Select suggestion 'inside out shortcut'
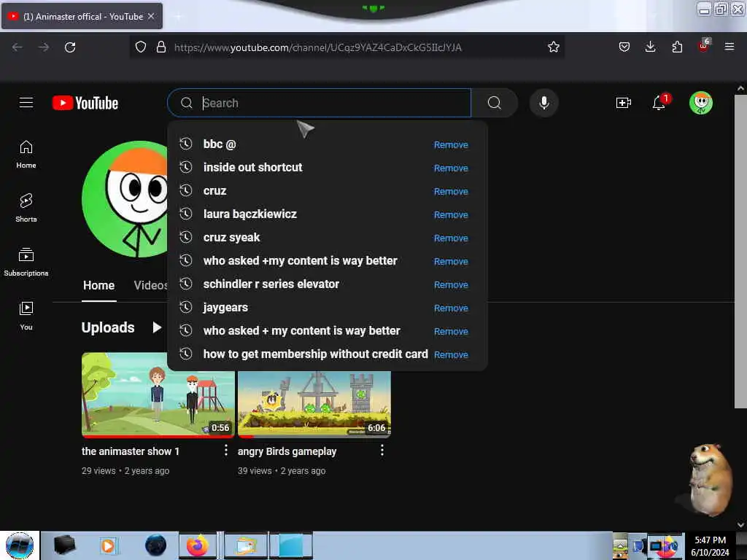 [252, 167]
